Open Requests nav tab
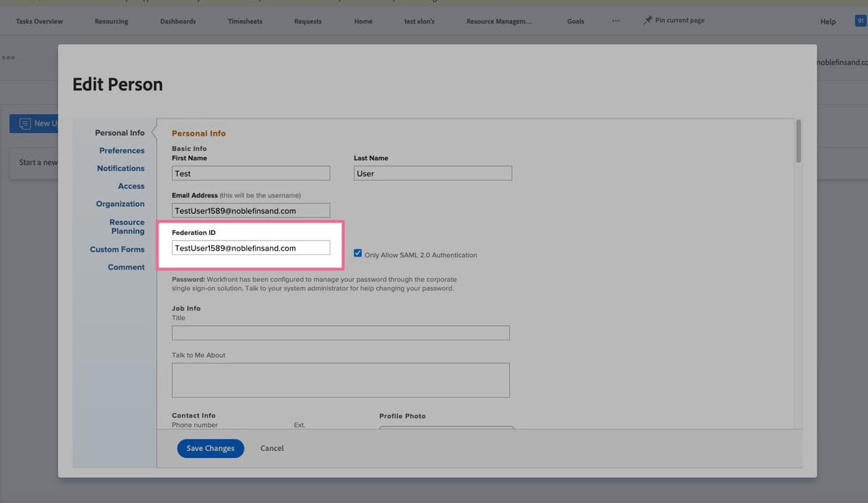Screen dimensions: 868x503 307,21
